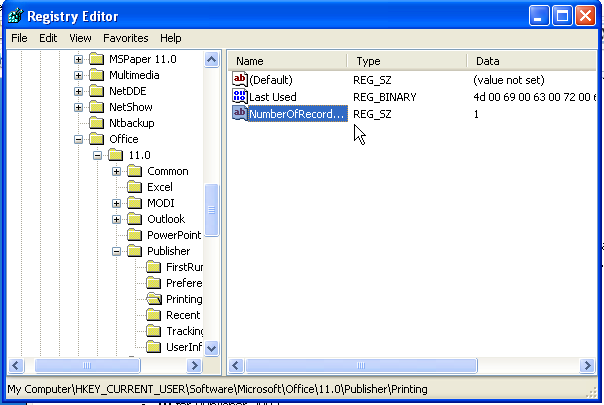Select the Recent key label
604x405 pixels.
point(183,315)
